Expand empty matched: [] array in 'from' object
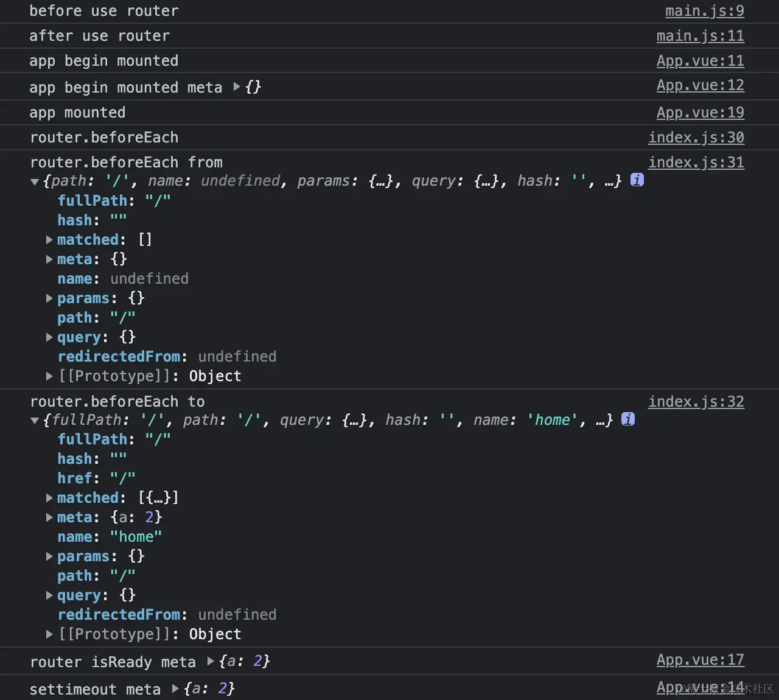 click(49, 240)
